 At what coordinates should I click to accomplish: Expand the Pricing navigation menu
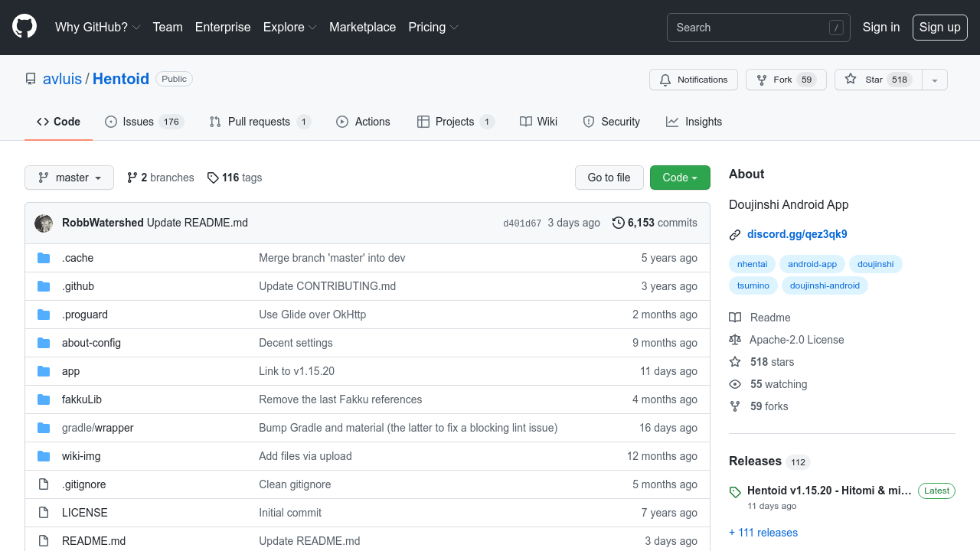click(433, 27)
